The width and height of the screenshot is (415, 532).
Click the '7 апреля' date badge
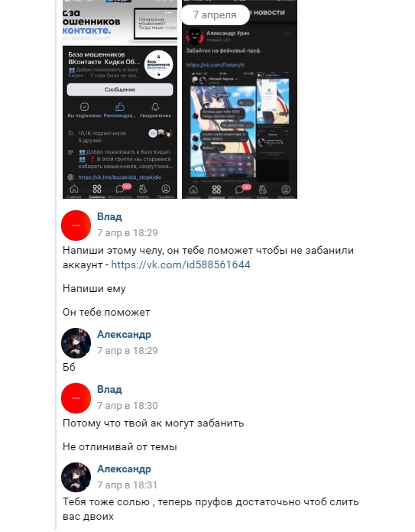215,15
